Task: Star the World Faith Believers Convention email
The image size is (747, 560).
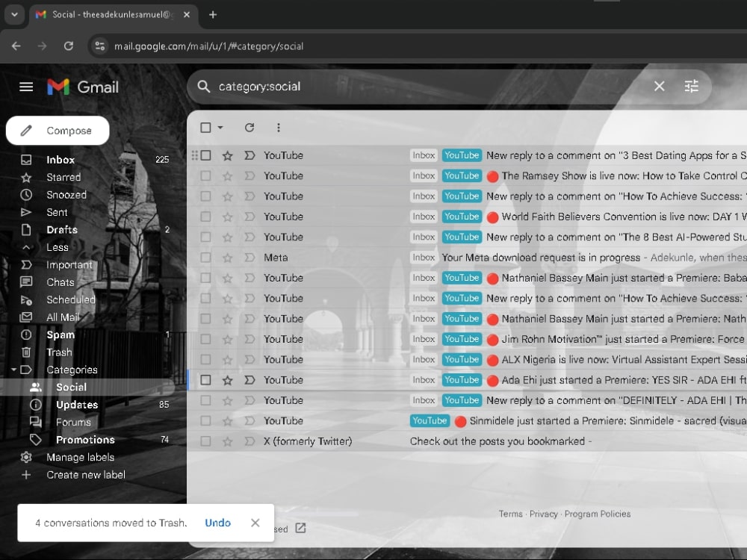Action: 228,217
